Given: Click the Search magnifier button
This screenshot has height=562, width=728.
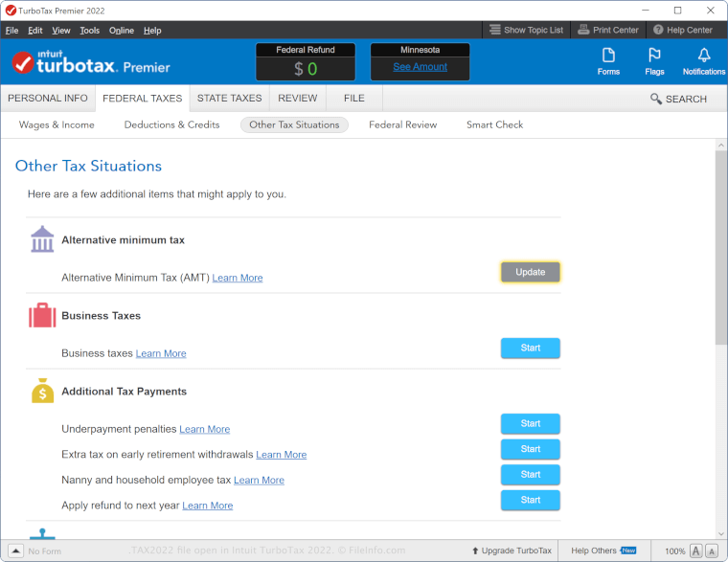Looking at the screenshot, I should (677, 99).
